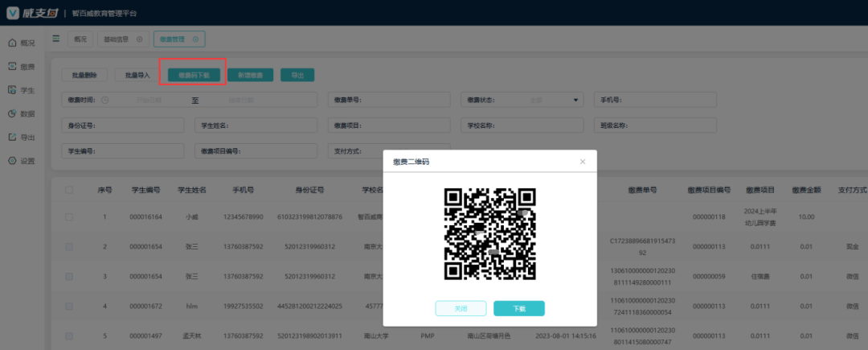
Task: Open the 数据 data chart icon
Action: tap(12, 113)
